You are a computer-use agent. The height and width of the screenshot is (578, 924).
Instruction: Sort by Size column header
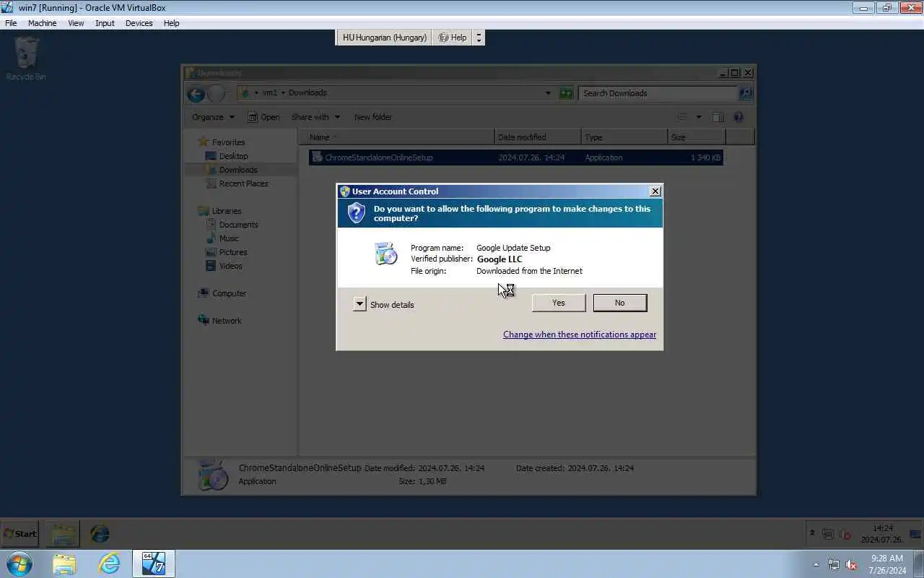pyautogui.click(x=697, y=137)
